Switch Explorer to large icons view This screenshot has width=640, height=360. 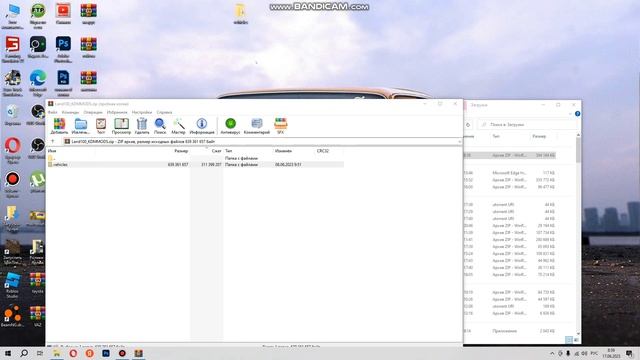(x=576, y=340)
